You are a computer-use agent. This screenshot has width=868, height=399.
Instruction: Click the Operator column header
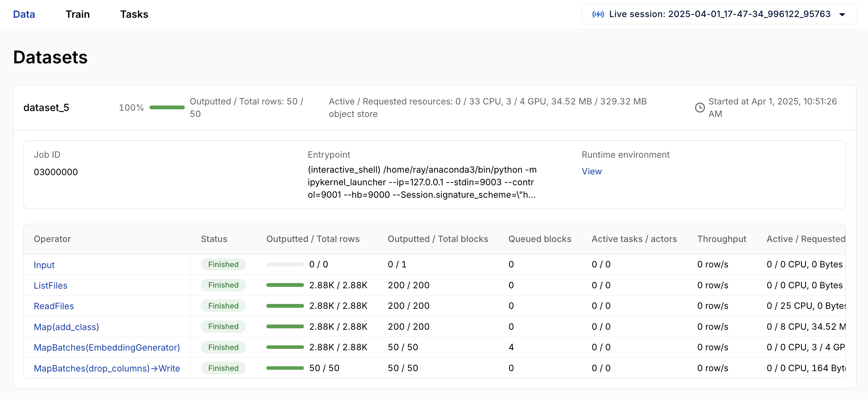52,239
